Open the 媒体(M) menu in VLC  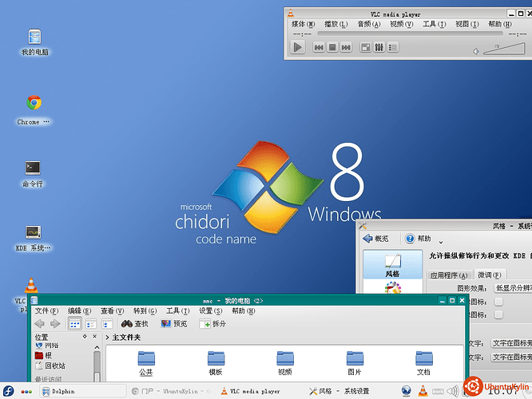coord(303,24)
